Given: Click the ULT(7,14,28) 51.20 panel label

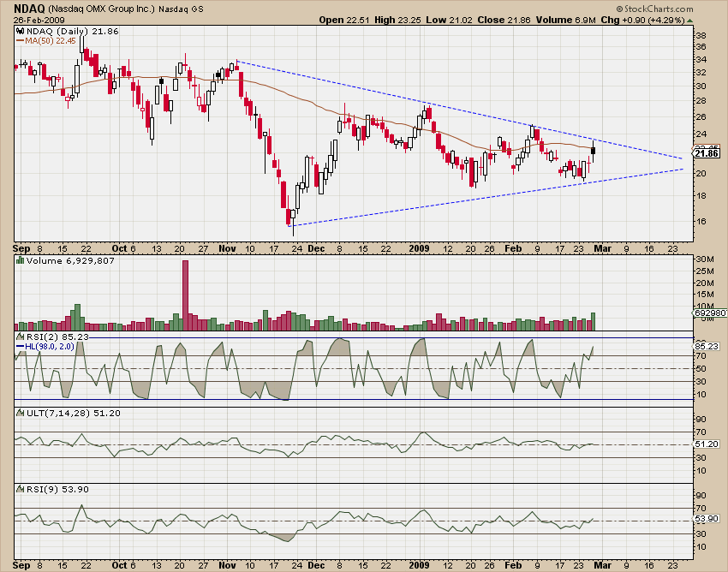Looking at the screenshot, I should pos(74,413).
